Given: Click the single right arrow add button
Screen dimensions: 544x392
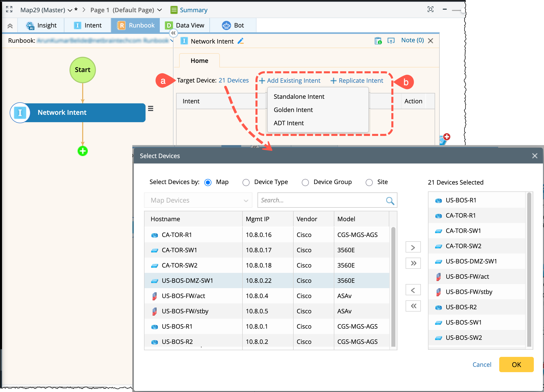Looking at the screenshot, I should pyautogui.click(x=413, y=247).
